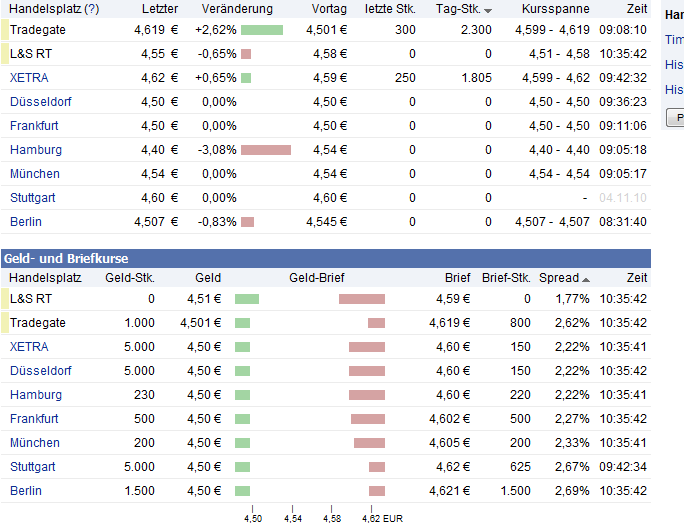Screen dimensions: 684x523
Task: Sort by the Geld-Stk. column header
Action: (x=130, y=278)
